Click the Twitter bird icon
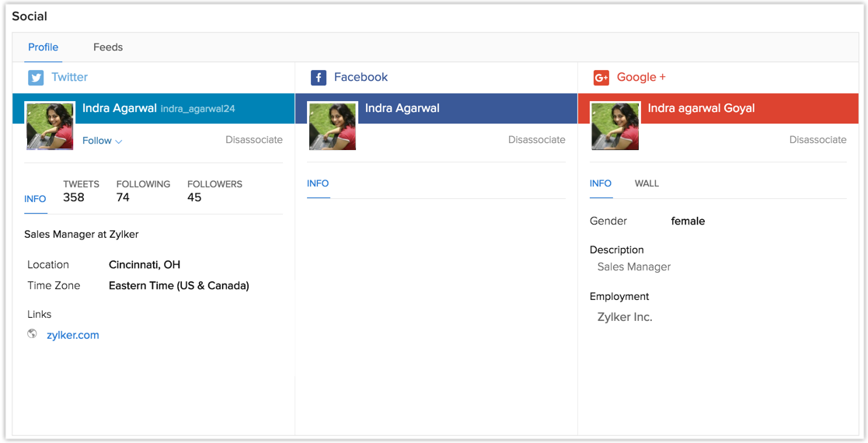868x443 pixels. [36, 78]
